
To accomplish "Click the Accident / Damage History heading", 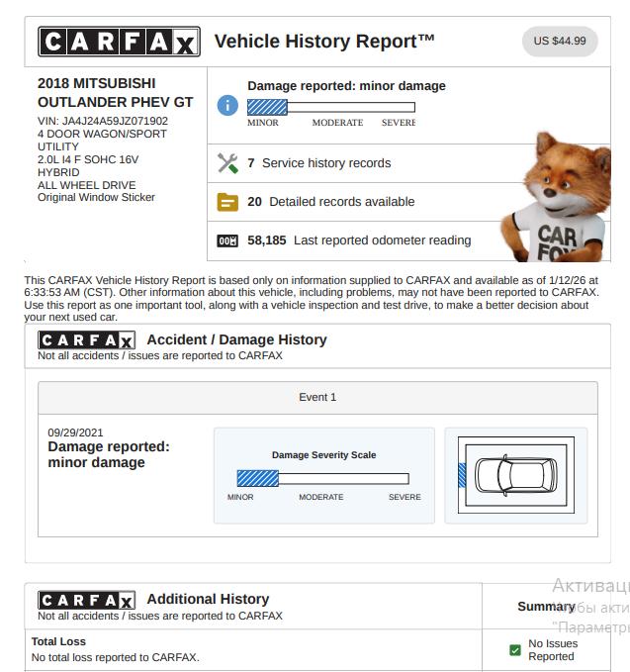I will 236,339.
